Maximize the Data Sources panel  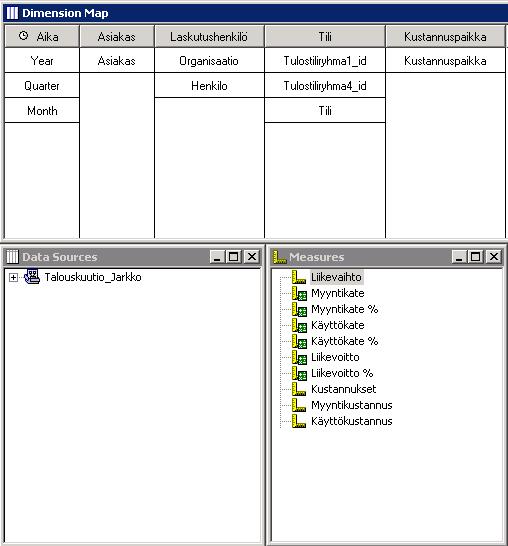pos(233,257)
